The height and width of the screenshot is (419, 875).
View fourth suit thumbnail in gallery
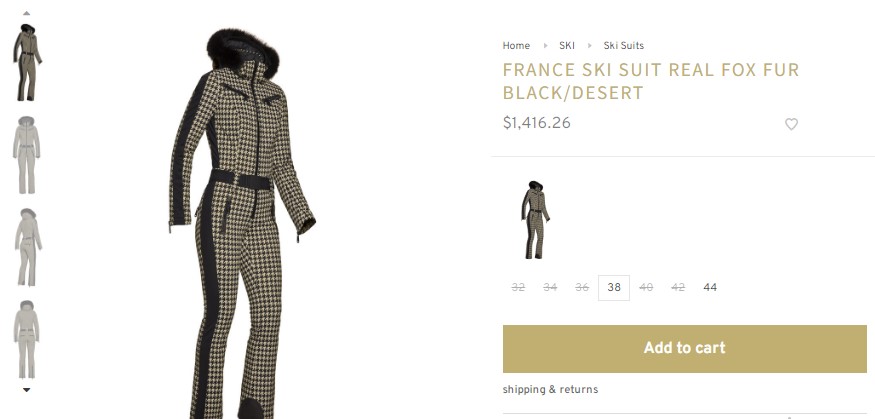(26, 339)
